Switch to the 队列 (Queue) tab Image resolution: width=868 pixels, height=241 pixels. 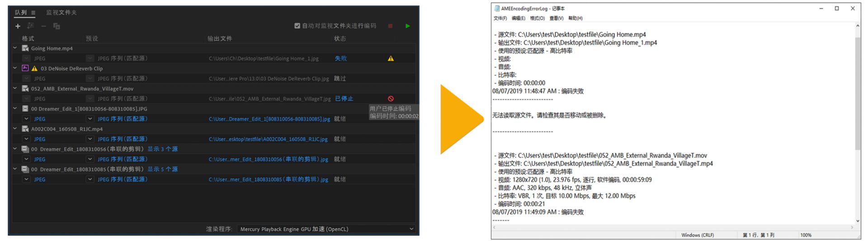pos(21,13)
